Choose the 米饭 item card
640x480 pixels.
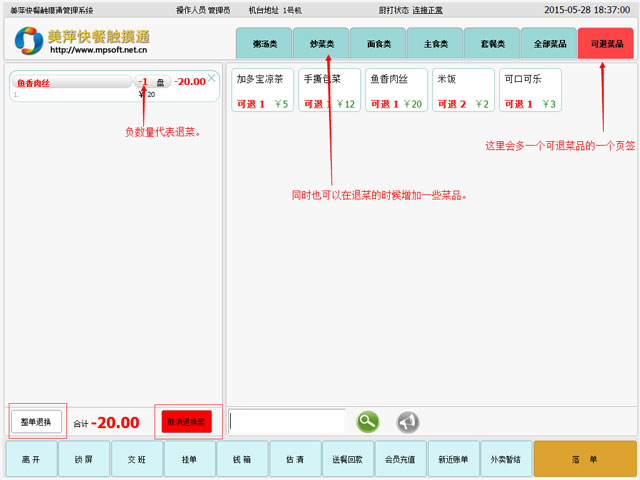pyautogui.click(x=462, y=90)
